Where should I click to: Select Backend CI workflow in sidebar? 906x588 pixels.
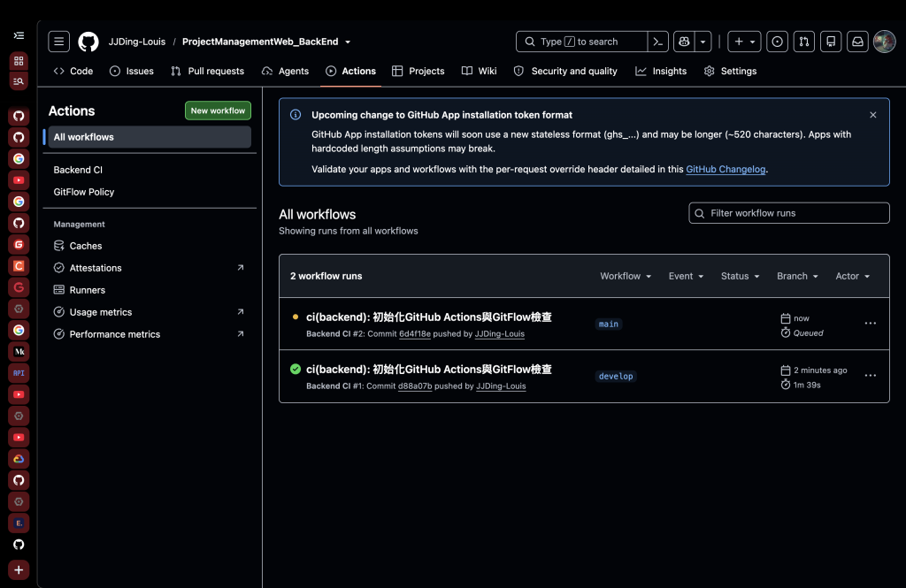click(x=78, y=170)
